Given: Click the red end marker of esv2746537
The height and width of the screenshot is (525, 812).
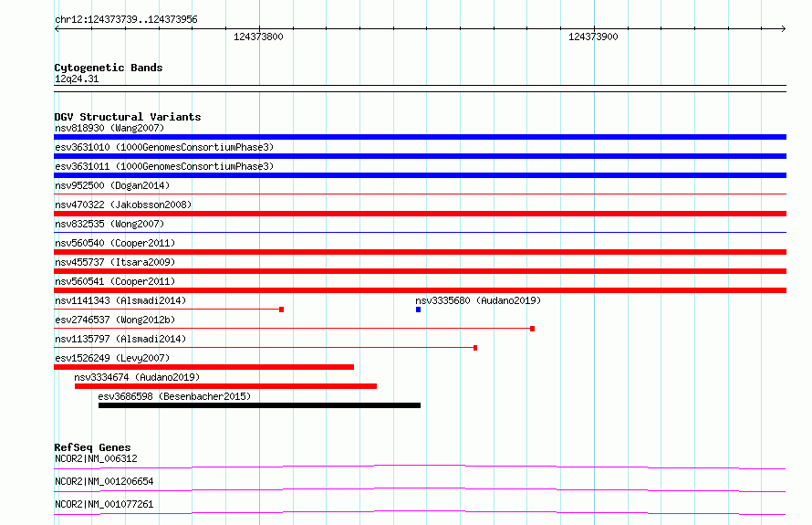Looking at the screenshot, I should point(532,329).
